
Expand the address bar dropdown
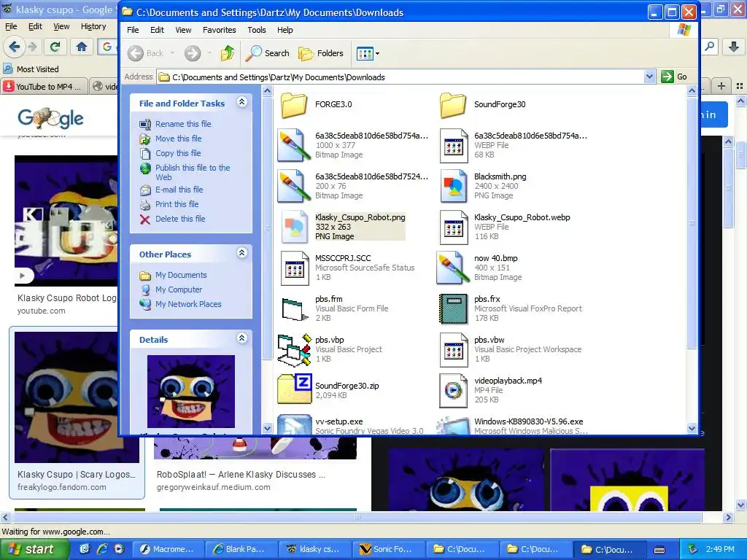point(649,77)
